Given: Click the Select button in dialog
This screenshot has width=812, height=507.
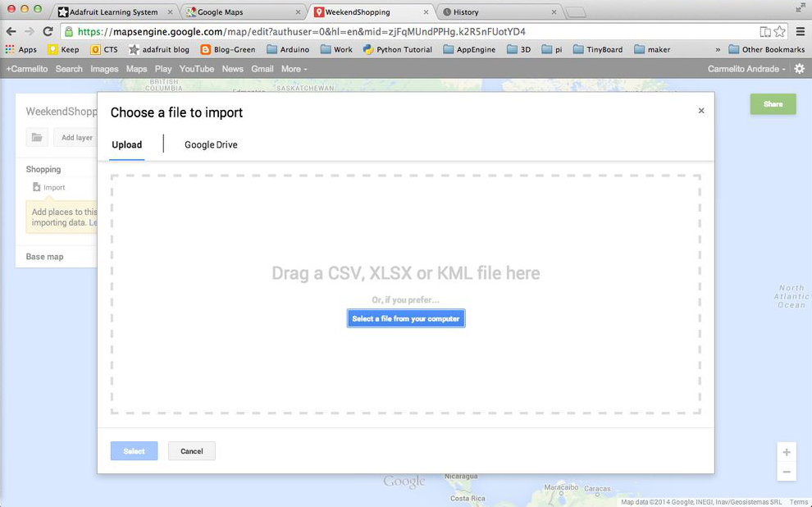Looking at the screenshot, I should [x=135, y=451].
